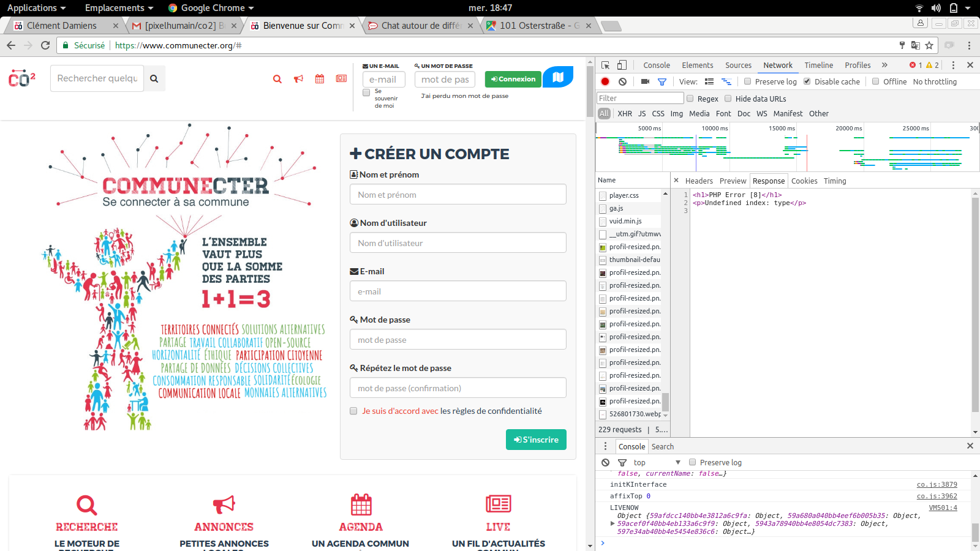Select the screencast camera icon in DevTools
This screenshot has width=980, height=551.
[x=644, y=81]
